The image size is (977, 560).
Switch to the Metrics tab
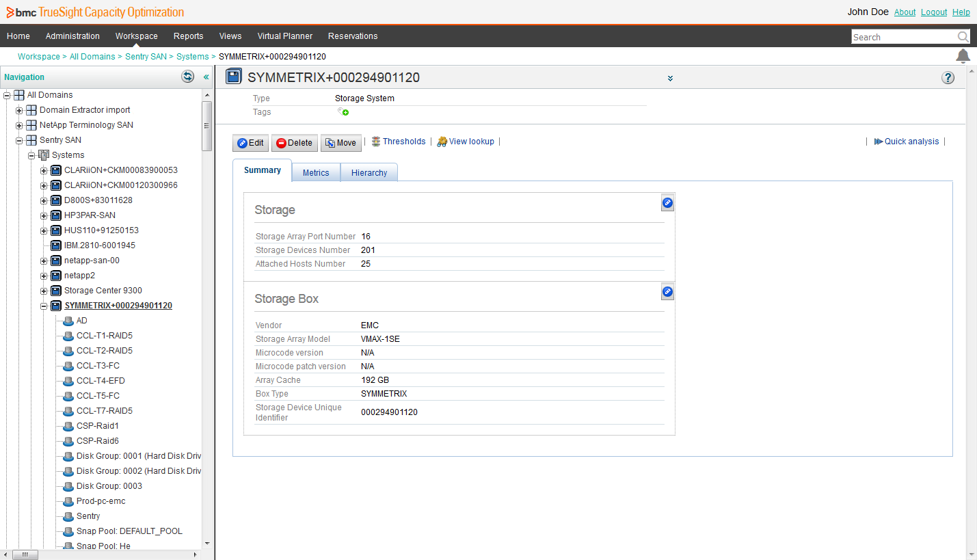(316, 173)
